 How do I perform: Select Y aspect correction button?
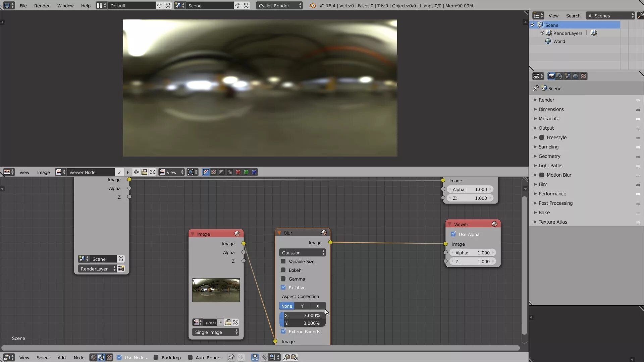tap(302, 306)
